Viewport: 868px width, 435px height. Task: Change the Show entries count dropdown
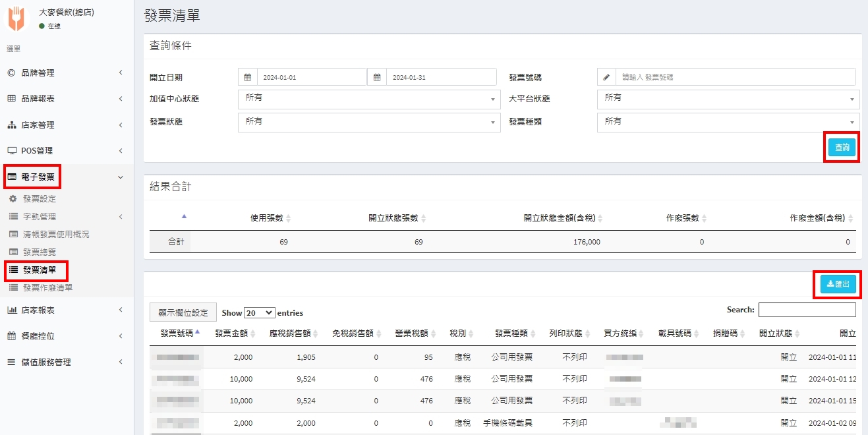pos(259,313)
